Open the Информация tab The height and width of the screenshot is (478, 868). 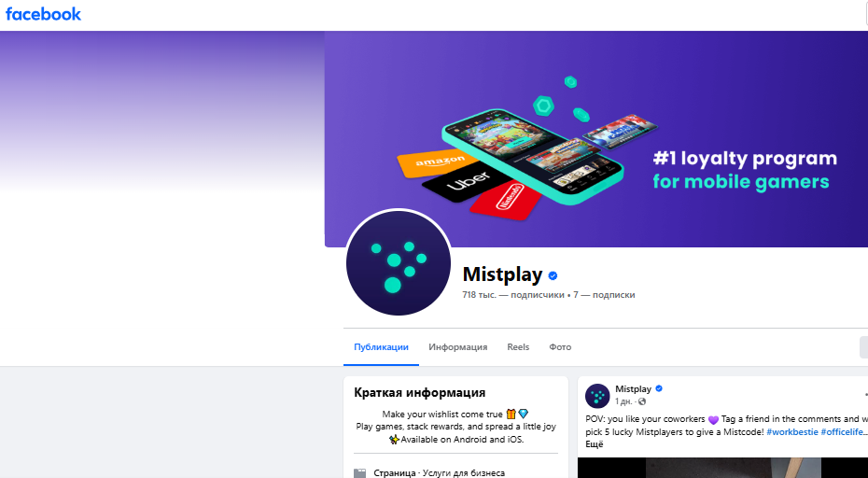(x=458, y=347)
